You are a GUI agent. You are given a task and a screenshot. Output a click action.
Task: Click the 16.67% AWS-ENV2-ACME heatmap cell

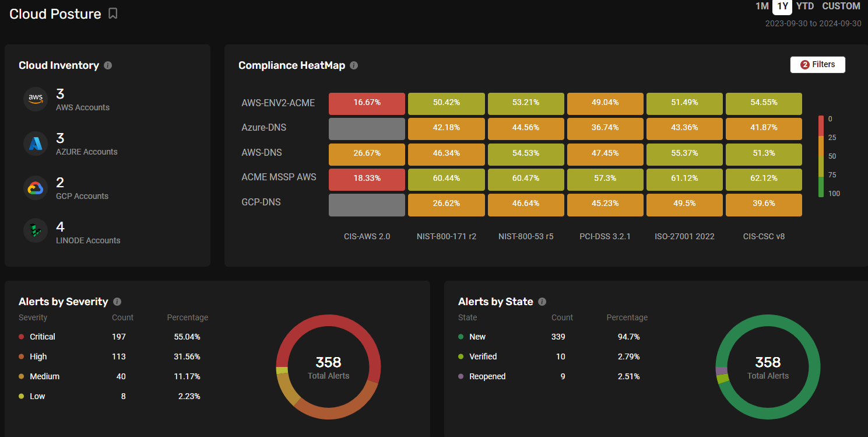click(367, 103)
